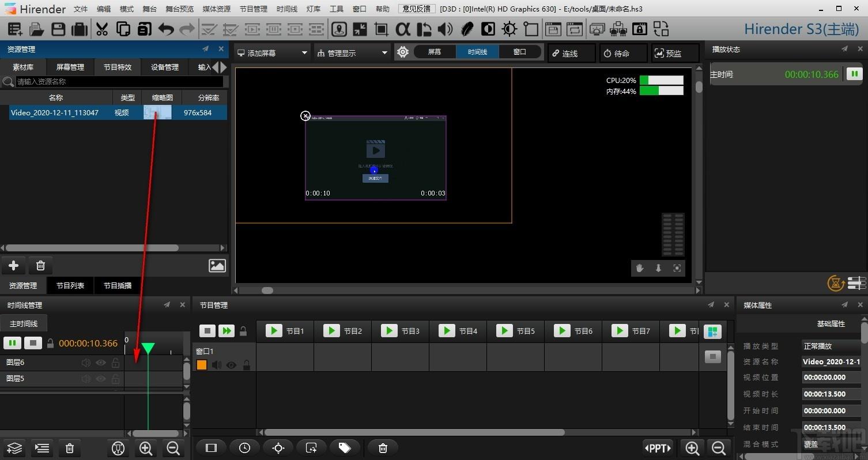Viewport: 868px width, 460px height.
Task: Click the briefcase package icon in toolbar
Action: pyautogui.click(x=80, y=29)
